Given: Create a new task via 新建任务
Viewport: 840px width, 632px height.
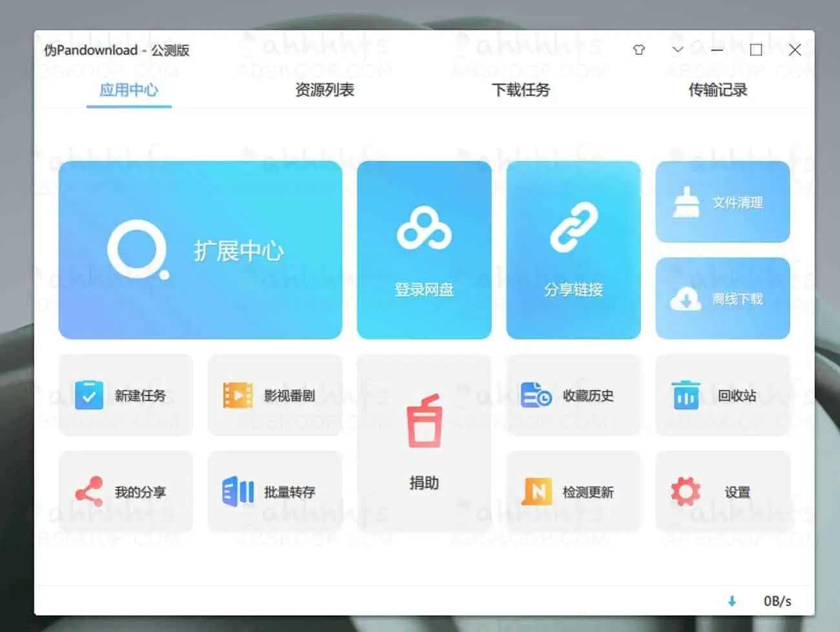Looking at the screenshot, I should 125,395.
